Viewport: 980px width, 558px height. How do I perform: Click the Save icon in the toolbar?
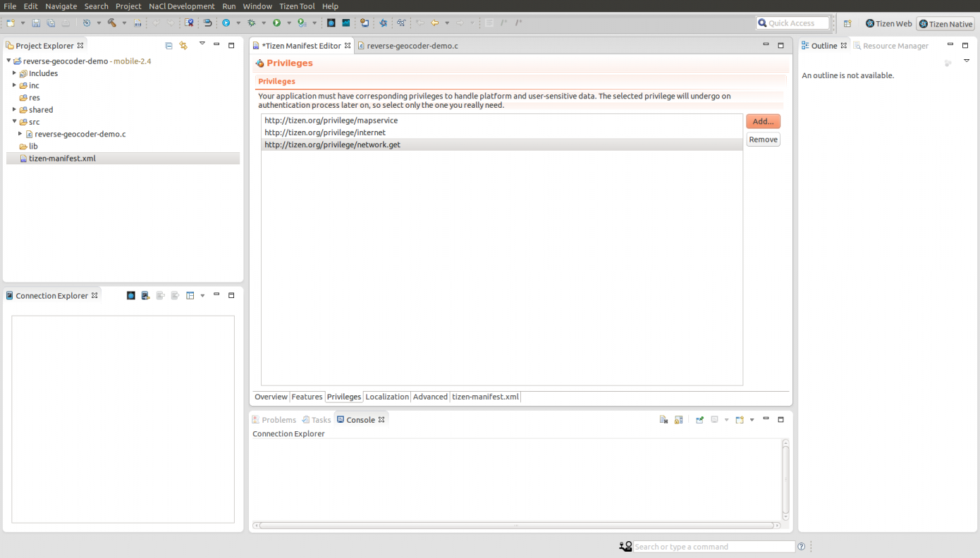pyautogui.click(x=36, y=23)
